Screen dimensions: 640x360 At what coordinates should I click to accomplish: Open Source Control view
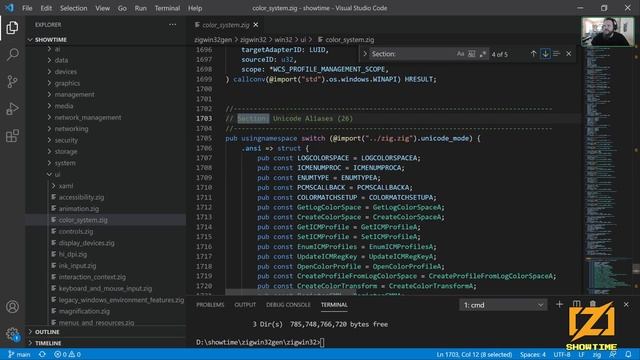pos(12,82)
